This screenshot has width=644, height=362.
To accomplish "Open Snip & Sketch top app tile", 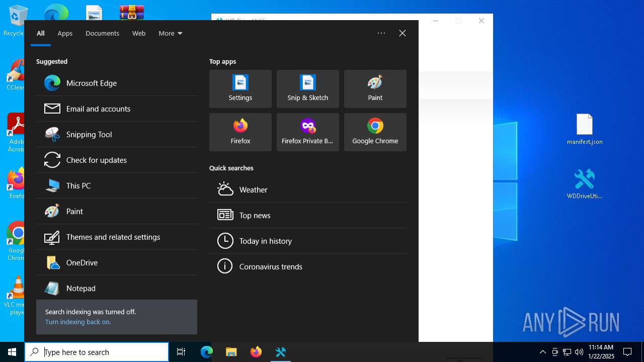I will [308, 89].
